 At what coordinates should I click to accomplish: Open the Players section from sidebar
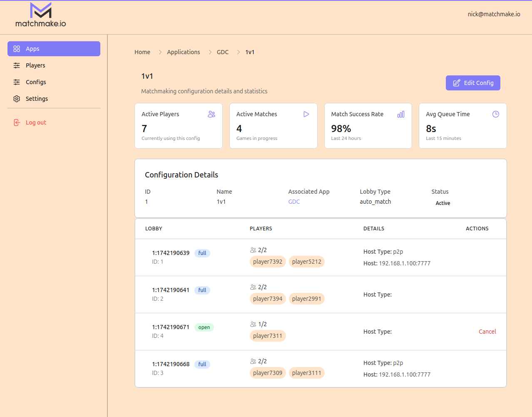(x=35, y=65)
